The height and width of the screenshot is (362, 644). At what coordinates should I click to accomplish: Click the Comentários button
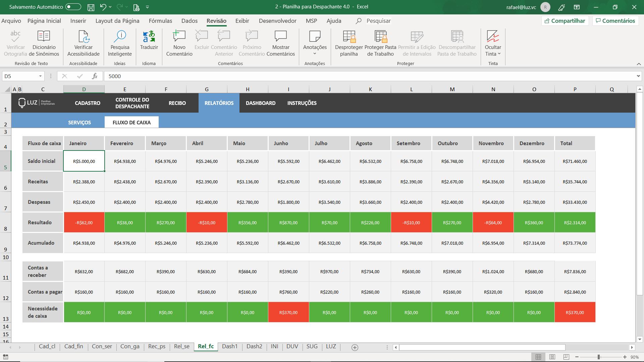[615, 21]
